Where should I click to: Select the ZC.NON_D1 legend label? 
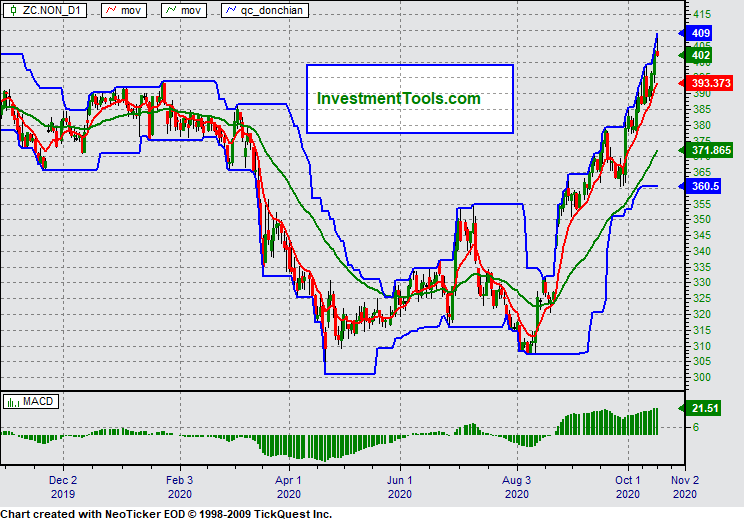coord(52,9)
